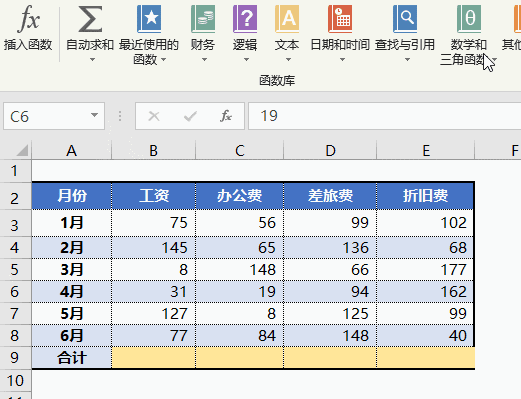Image resolution: width=521 pixels, height=399 pixels.
Task: Select the 4月 cell
Action: (x=72, y=292)
